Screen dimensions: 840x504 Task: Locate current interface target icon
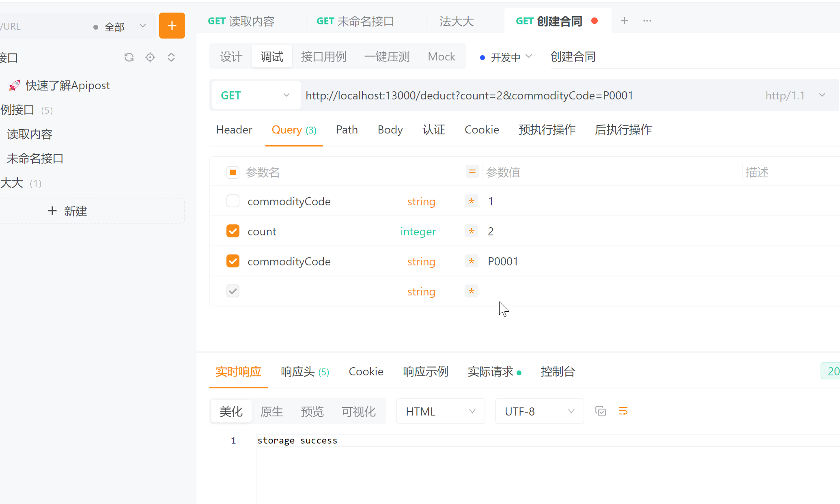pyautogui.click(x=150, y=57)
